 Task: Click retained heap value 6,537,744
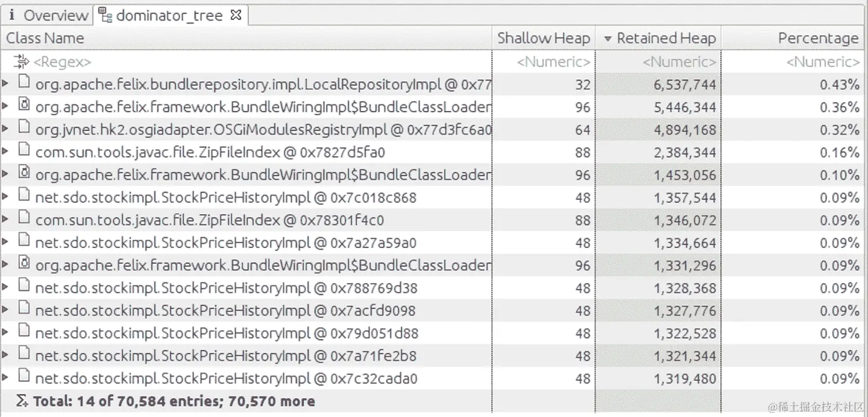[x=685, y=84]
